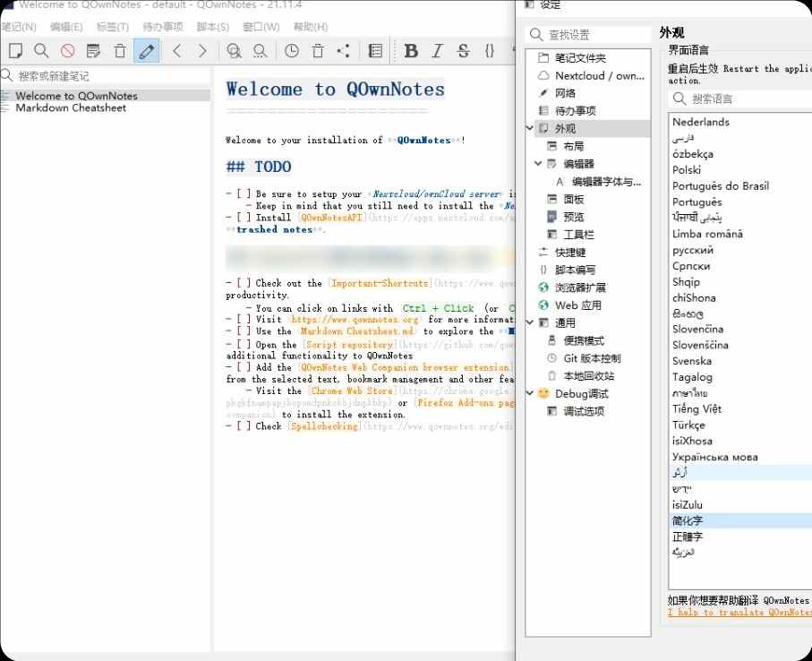Toggle italic formatting
Screen dimensions: 812x661
pos(437,51)
